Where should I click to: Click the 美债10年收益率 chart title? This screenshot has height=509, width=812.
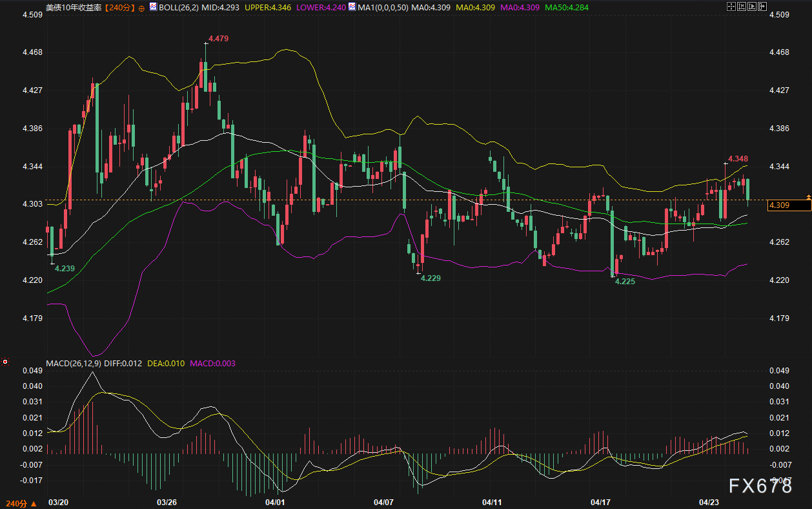coord(74,6)
